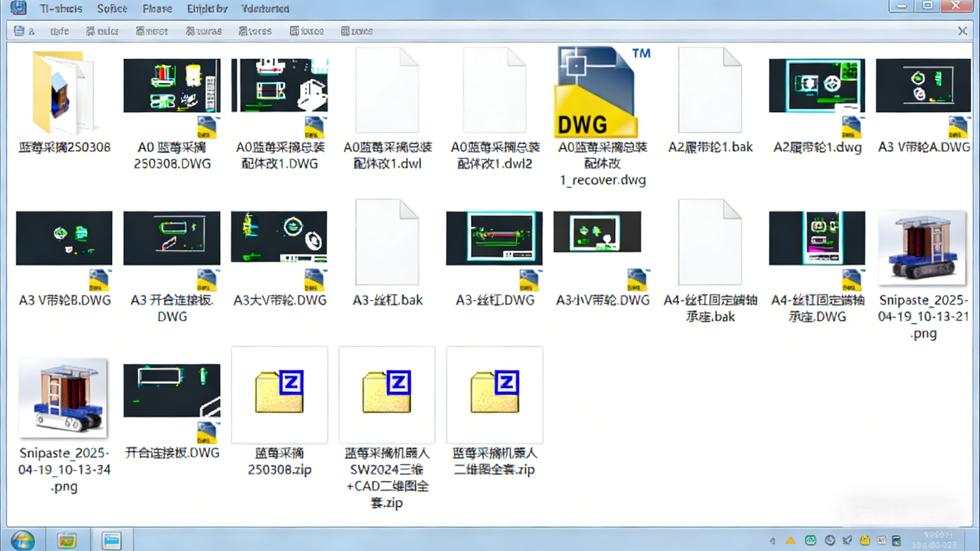Click the second toolbar button
This screenshot has height=551, width=980.
tap(59, 31)
